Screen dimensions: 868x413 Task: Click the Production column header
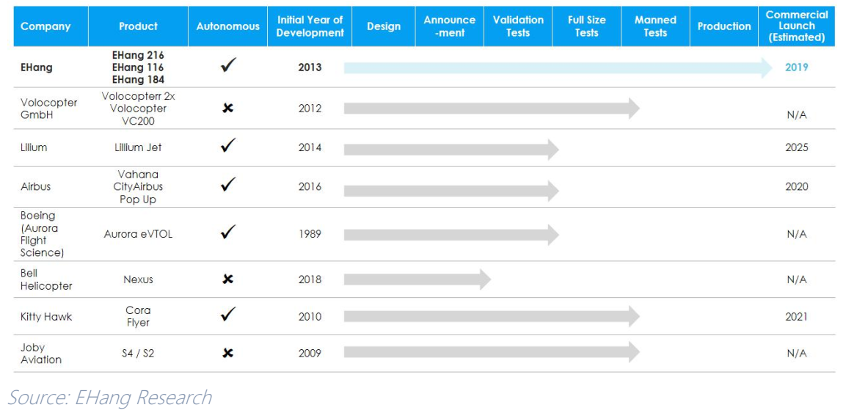click(x=723, y=26)
